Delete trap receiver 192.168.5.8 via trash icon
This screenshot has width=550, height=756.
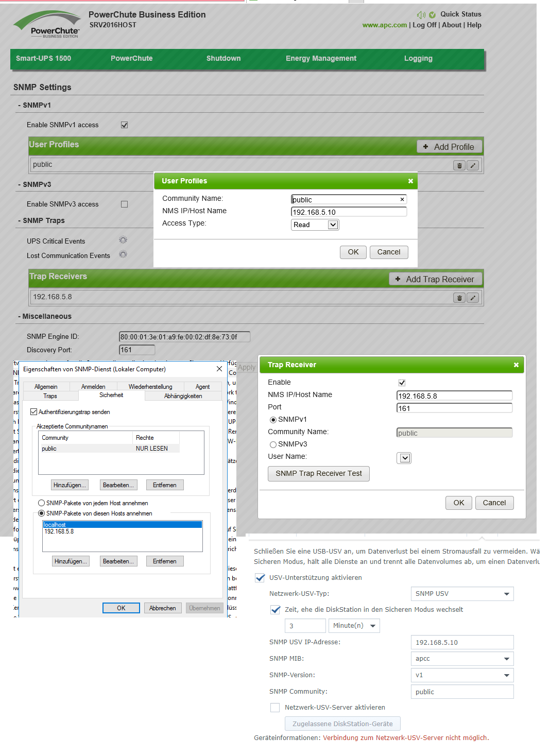click(459, 298)
